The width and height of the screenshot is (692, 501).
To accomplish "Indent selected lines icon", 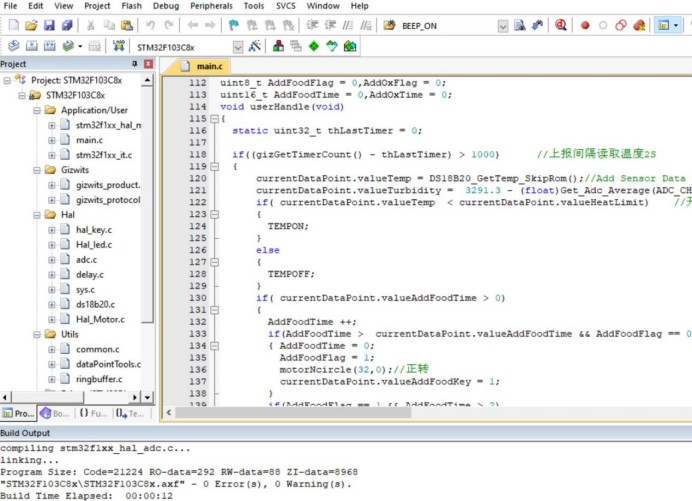I will pos(312,25).
